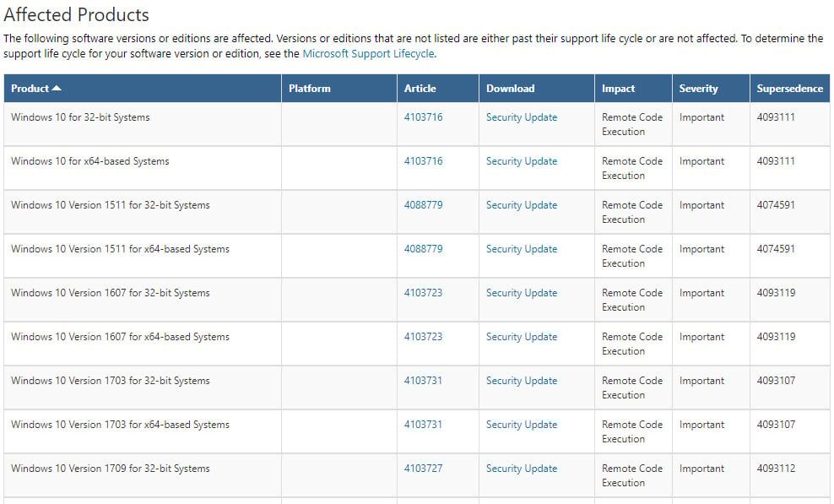The height and width of the screenshot is (504, 834).
Task: Select 'Windows 10 Version 1607 for x64-based Systems'
Action: (x=120, y=336)
